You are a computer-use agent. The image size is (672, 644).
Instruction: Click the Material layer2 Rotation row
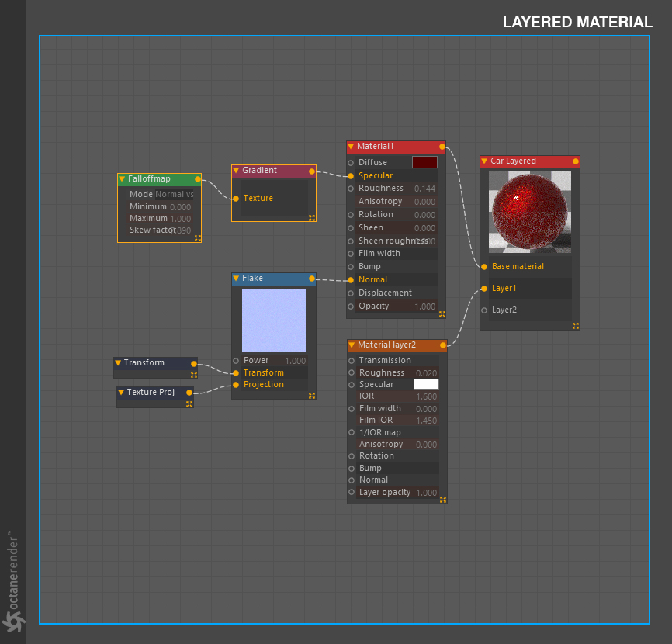tap(397, 456)
